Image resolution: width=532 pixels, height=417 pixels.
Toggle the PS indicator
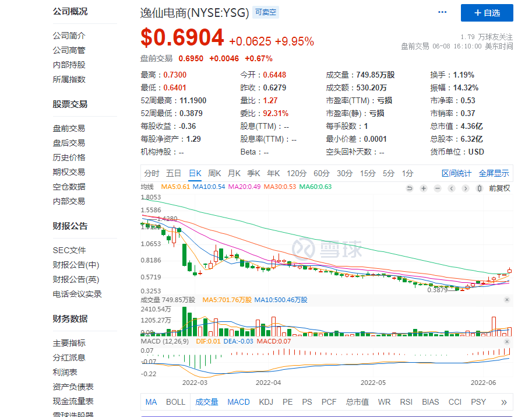[307, 402]
